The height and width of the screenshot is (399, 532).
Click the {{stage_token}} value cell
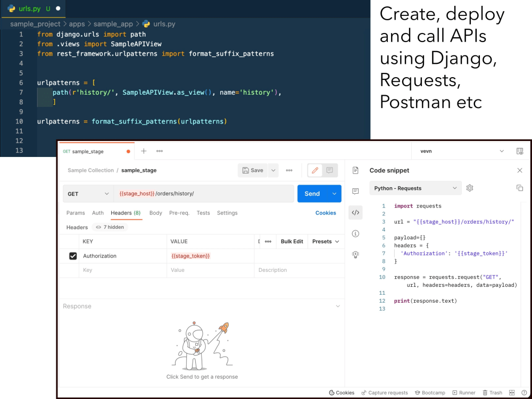click(x=210, y=256)
